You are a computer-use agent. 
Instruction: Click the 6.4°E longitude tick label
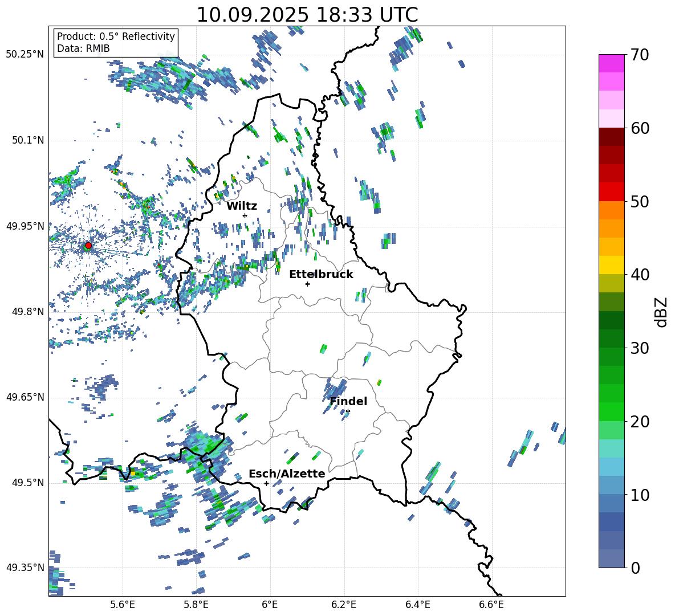coord(417,605)
